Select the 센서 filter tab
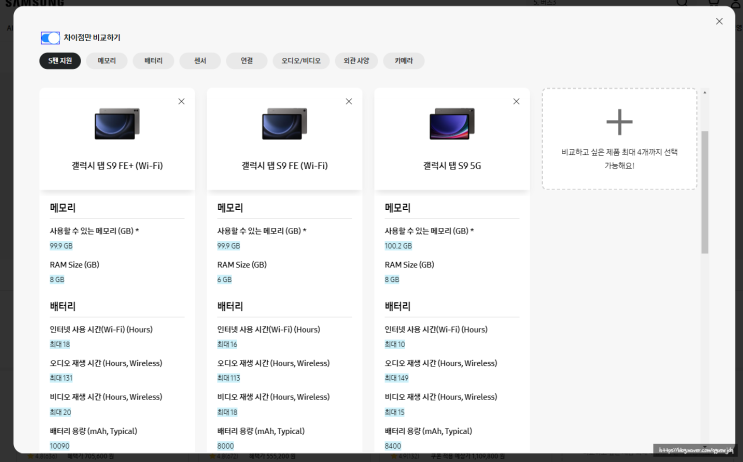743x462 pixels. [x=200, y=61]
